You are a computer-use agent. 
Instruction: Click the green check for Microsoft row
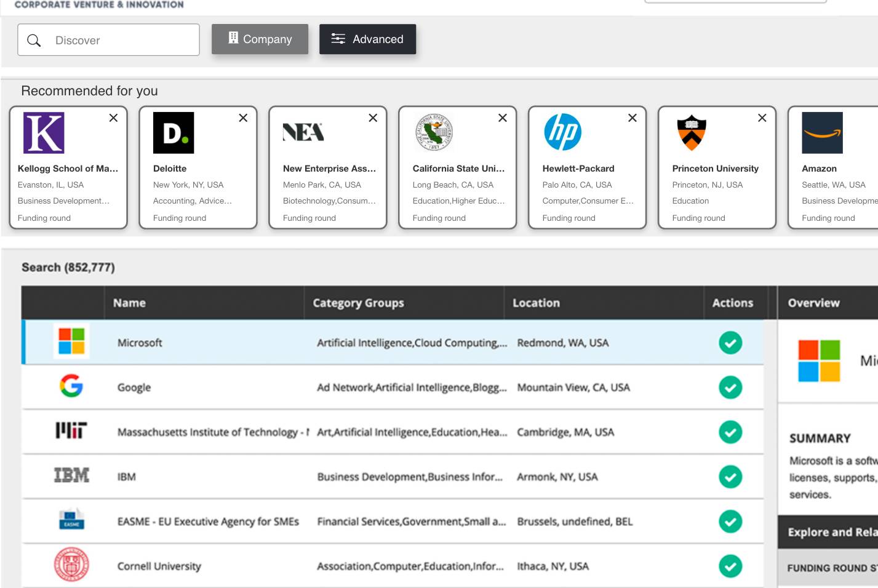tap(730, 343)
